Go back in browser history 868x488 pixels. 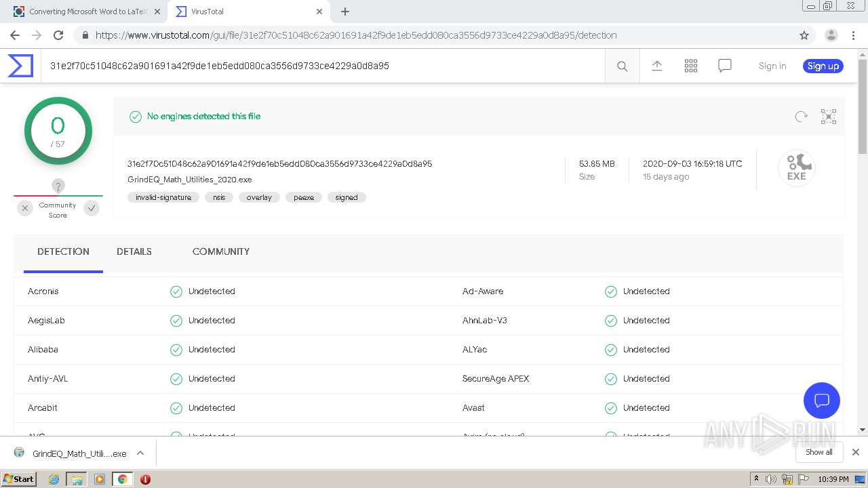click(x=15, y=35)
